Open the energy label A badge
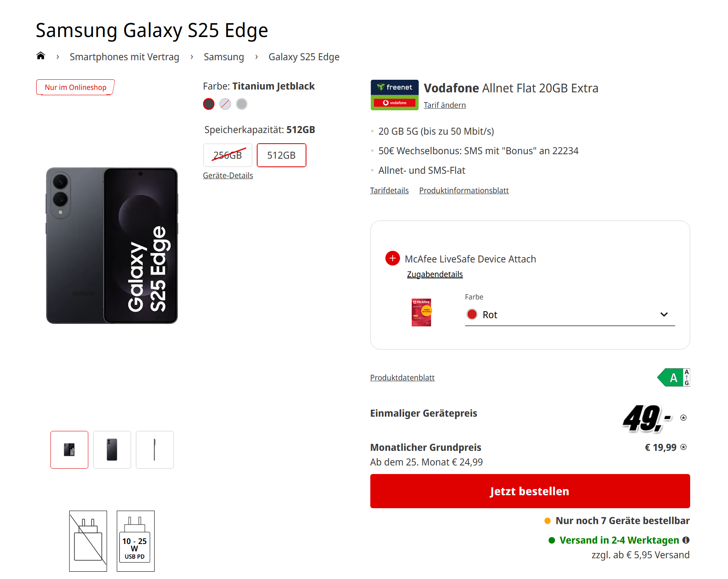728x579 pixels. 673,378
